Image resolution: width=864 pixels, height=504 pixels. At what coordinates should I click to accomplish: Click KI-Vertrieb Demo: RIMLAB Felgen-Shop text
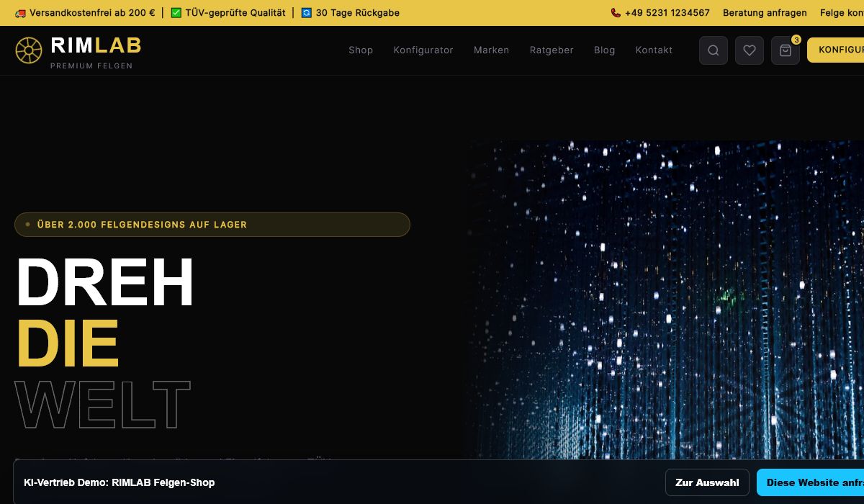coord(120,482)
